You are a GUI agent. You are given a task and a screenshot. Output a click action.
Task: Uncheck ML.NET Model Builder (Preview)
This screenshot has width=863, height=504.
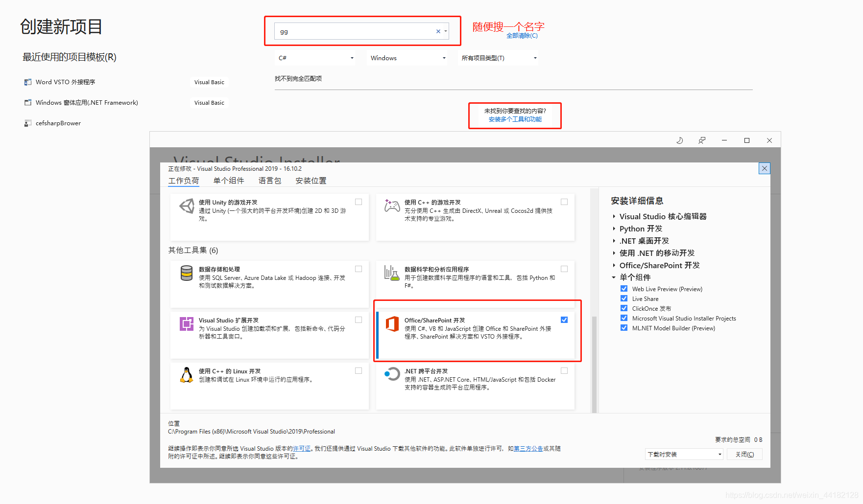coord(624,328)
